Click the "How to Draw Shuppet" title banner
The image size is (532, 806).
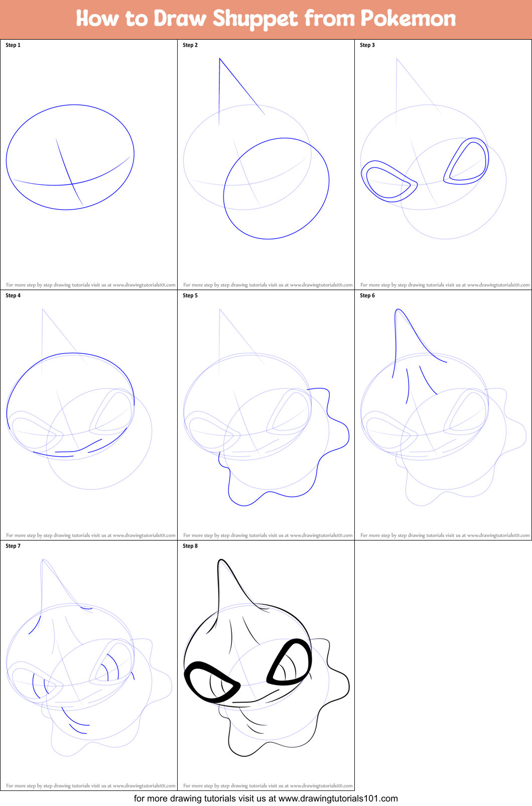[265, 19]
